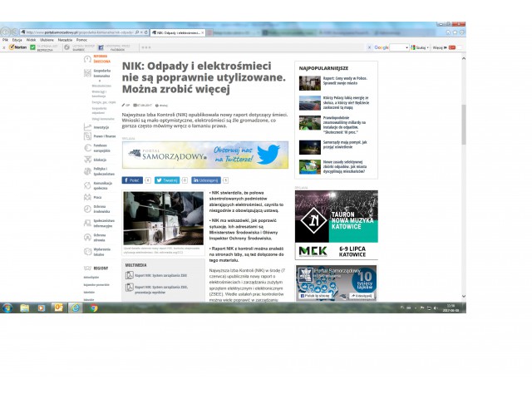Screen dimensions: 532x399
Task: Launch Google Chrome from the taskbar
Action: point(93,308)
